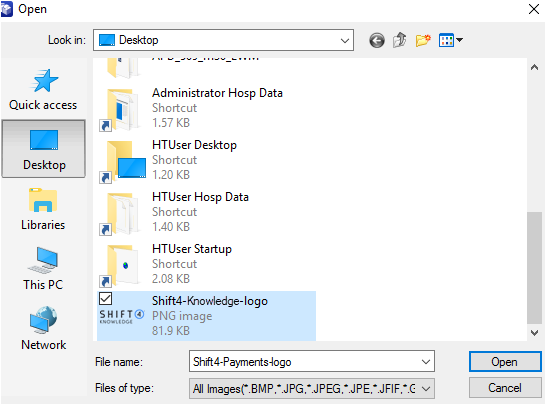Click the HTUser Hosp Data name text

(200, 197)
